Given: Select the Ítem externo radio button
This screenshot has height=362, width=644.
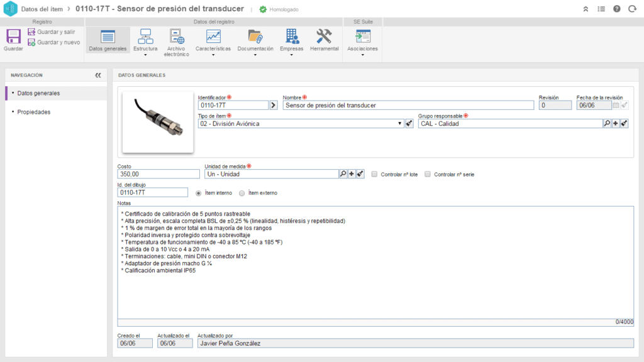Looking at the screenshot, I should click(x=242, y=193).
